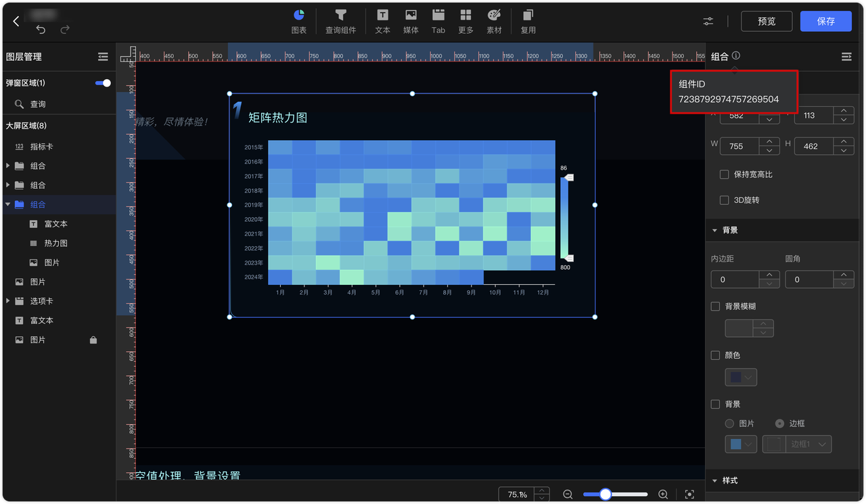This screenshot has width=866, height=504.
Task: Open the 图表 chart menu
Action: 299,22
